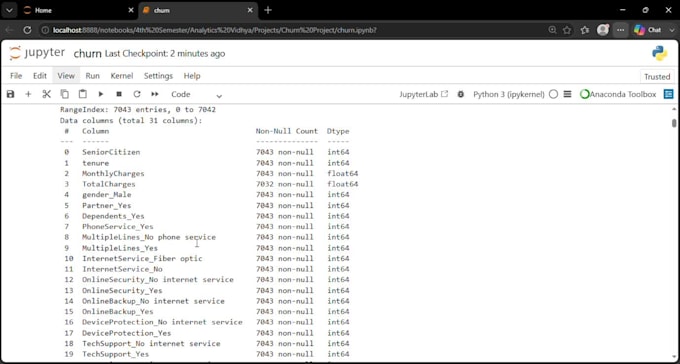Click the Python logo at top right

coord(659,53)
